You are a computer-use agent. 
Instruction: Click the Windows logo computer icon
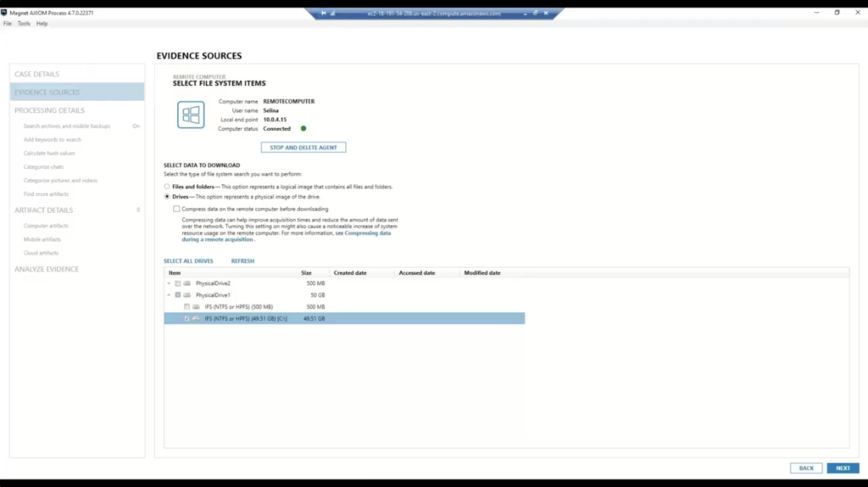tap(191, 115)
